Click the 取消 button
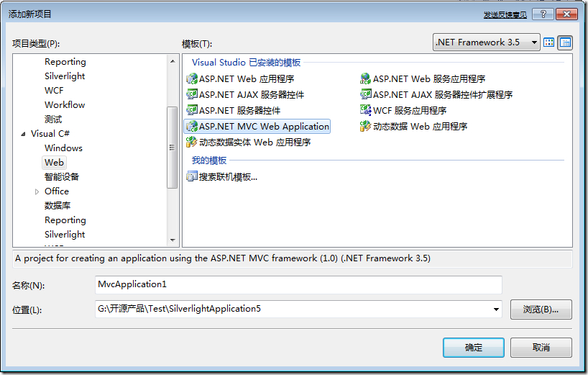The height and width of the screenshot is (375, 588). click(541, 348)
